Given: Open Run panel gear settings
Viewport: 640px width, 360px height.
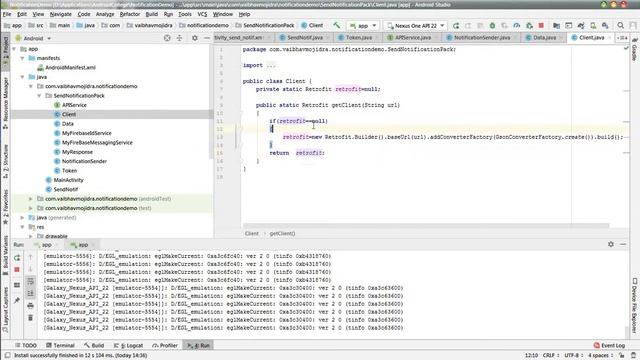Looking at the screenshot, I should tap(611, 244).
